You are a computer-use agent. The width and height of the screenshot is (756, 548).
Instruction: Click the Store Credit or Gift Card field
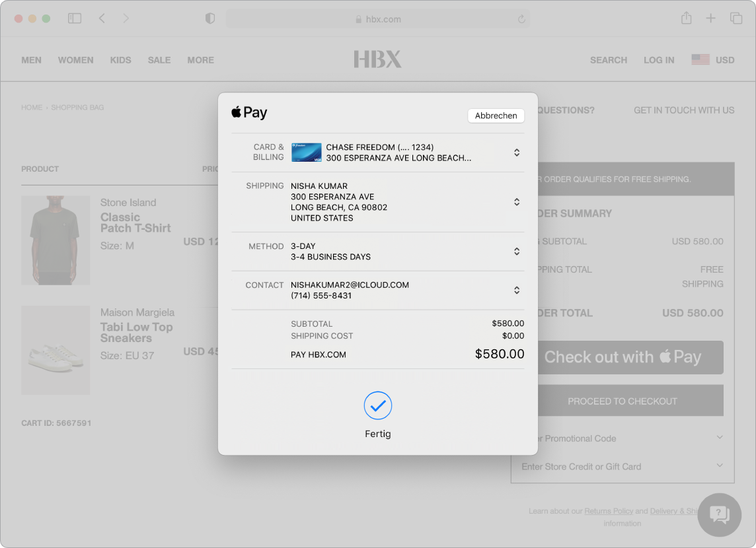tap(622, 467)
